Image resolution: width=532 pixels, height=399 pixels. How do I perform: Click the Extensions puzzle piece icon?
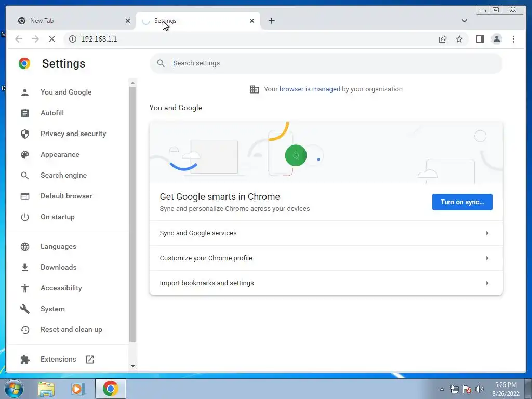(x=25, y=360)
